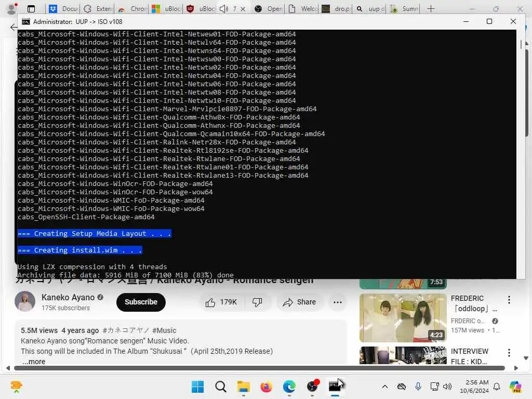Open the tab actions menu icon

click(x=31, y=9)
